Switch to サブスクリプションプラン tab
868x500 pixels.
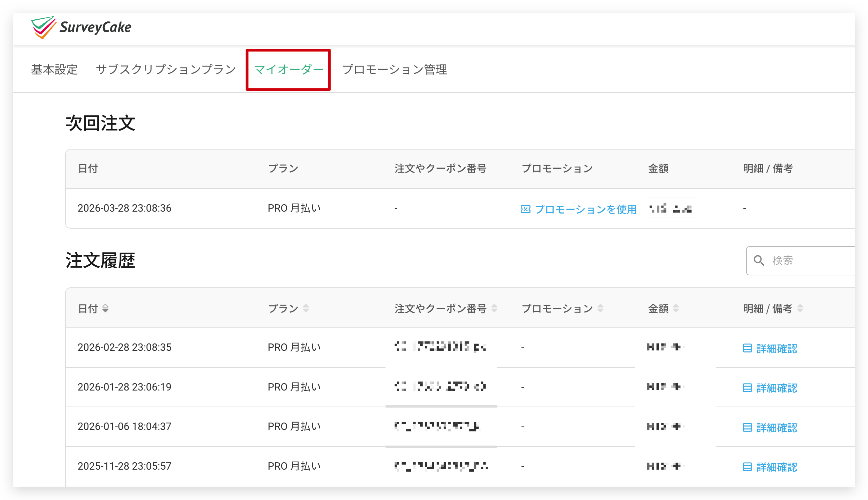coord(166,70)
